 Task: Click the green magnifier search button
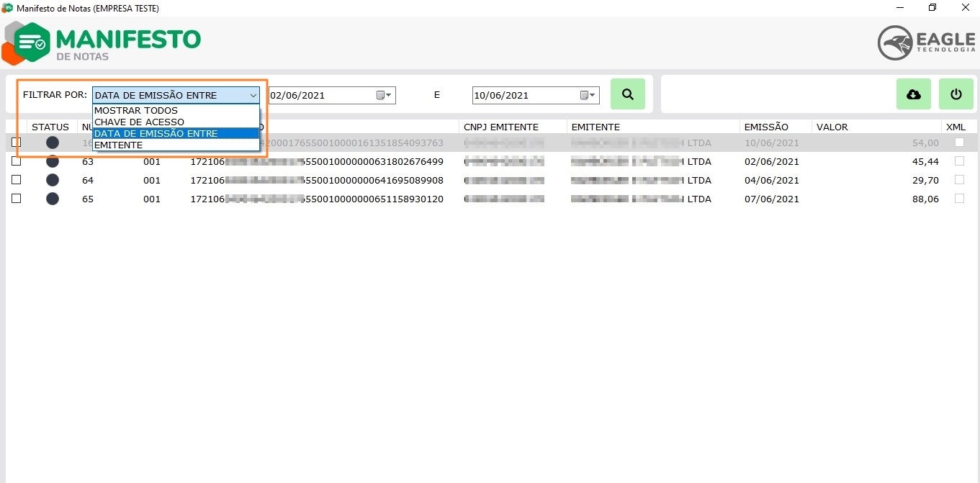[x=627, y=94]
